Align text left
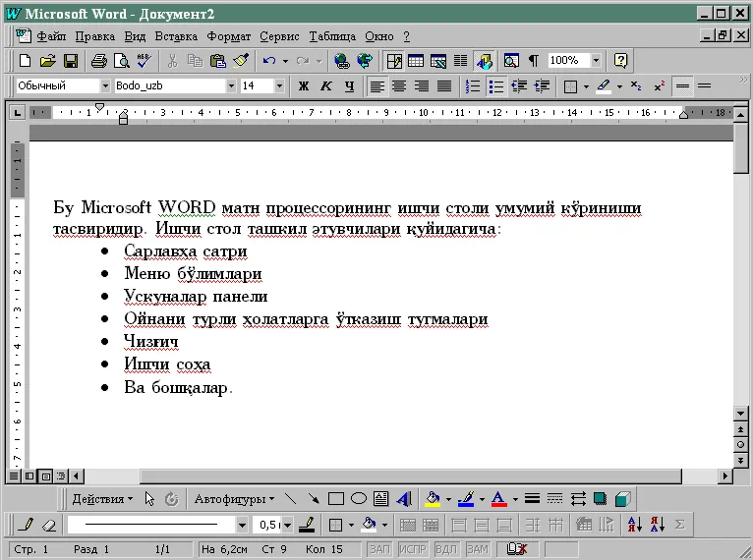 tap(376, 86)
